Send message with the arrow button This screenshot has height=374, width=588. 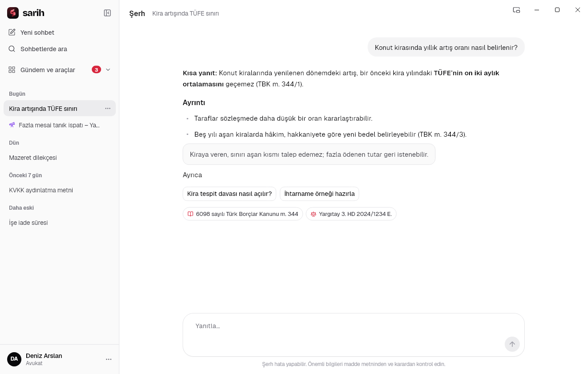512,344
